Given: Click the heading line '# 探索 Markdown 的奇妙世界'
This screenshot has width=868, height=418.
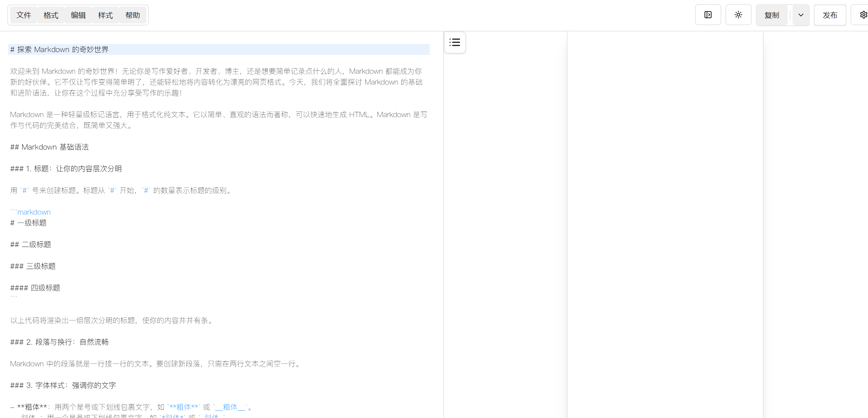Looking at the screenshot, I should click(219, 49).
